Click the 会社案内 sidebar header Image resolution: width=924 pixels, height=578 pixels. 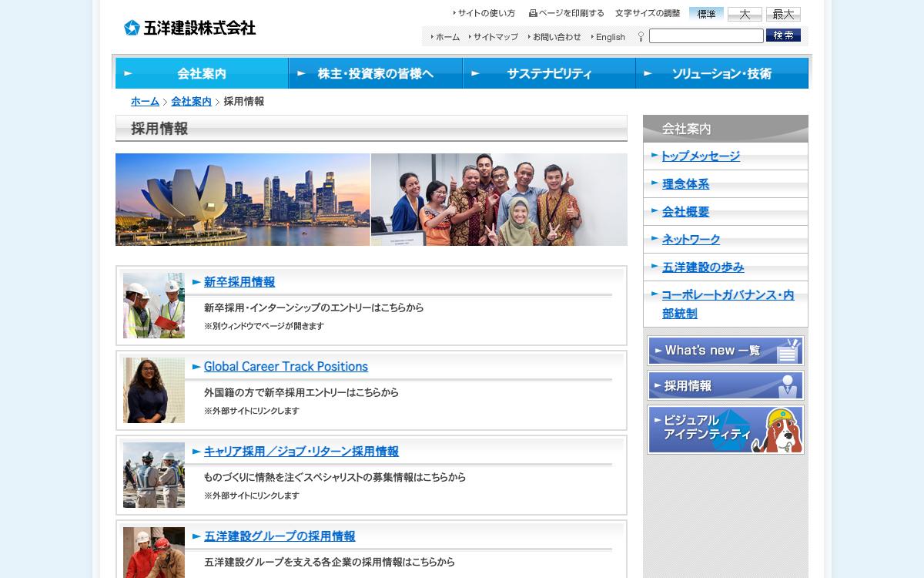coord(725,129)
